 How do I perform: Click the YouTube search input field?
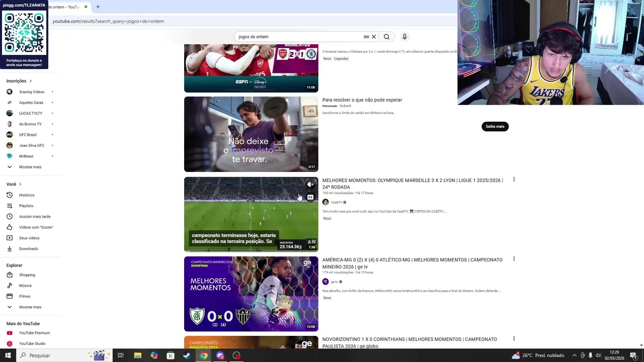(299, 37)
